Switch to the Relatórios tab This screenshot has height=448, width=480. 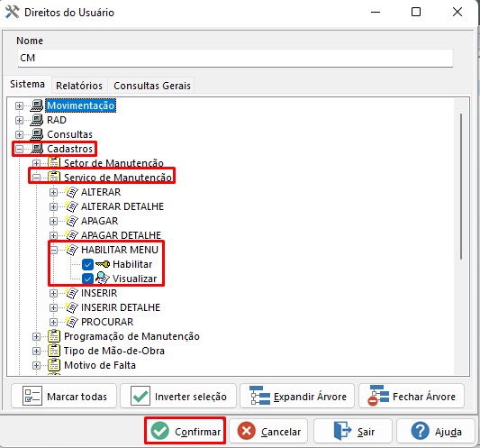click(79, 86)
